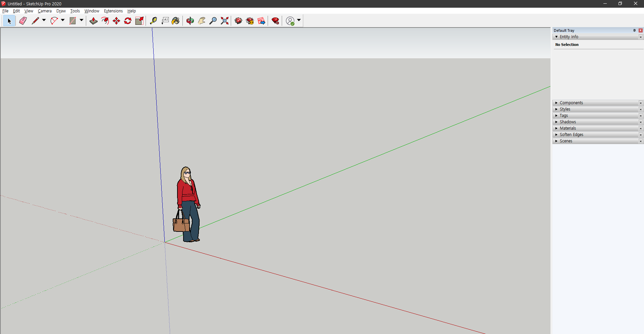The image size is (644, 334).
Task: Open the Arc tool dropdown arrow
Action: tap(63, 20)
